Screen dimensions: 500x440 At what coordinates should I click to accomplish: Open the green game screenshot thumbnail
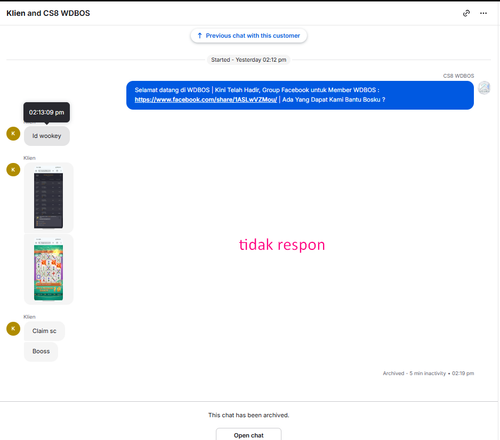[49, 269]
